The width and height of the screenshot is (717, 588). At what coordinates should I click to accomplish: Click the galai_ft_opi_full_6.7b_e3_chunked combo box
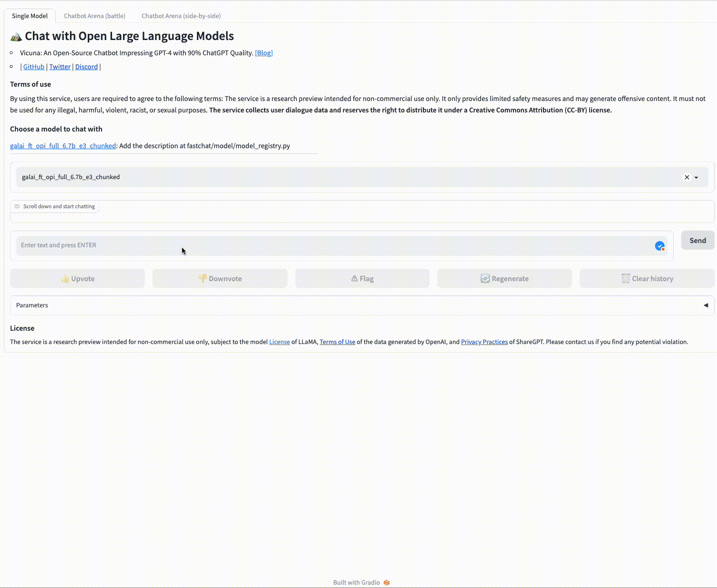pyautogui.click(x=334, y=177)
